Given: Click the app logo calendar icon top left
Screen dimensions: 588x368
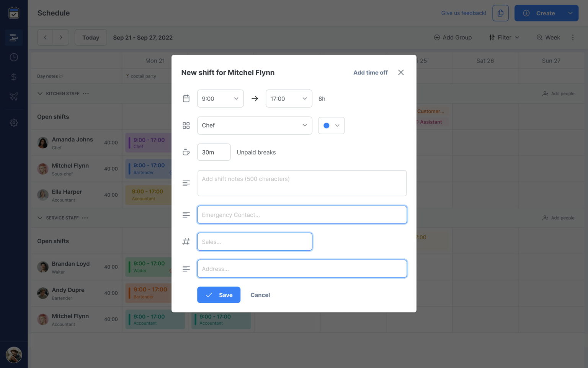Looking at the screenshot, I should click(x=14, y=12).
